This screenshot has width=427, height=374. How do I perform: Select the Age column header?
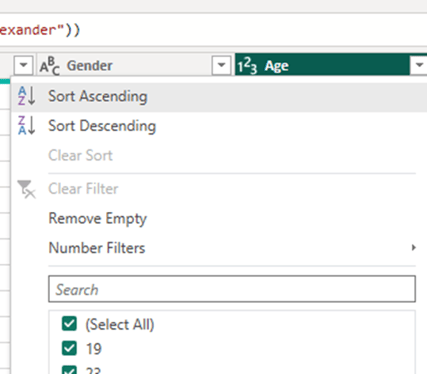[x=323, y=65]
